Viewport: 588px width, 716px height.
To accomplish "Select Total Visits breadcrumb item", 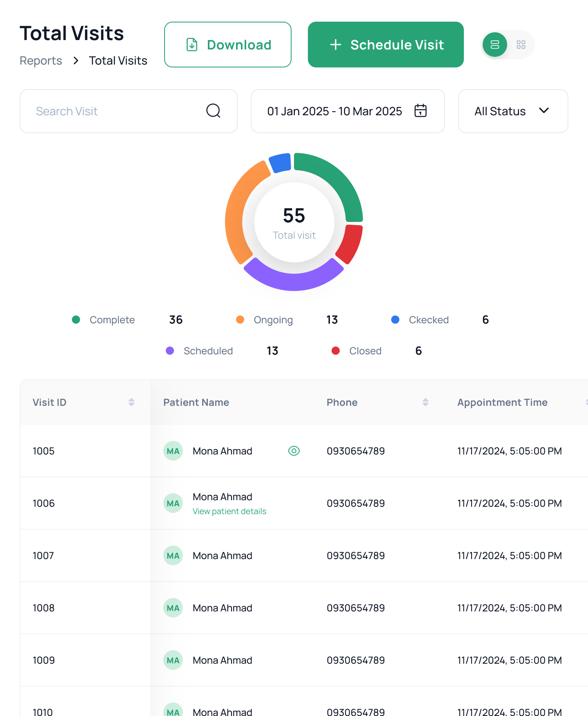I will coord(118,60).
